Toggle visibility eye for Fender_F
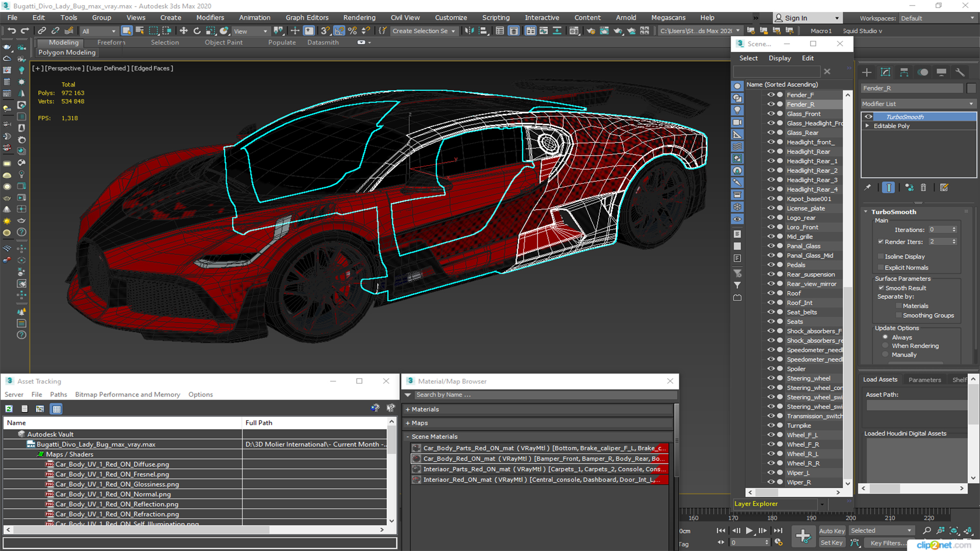 point(771,95)
